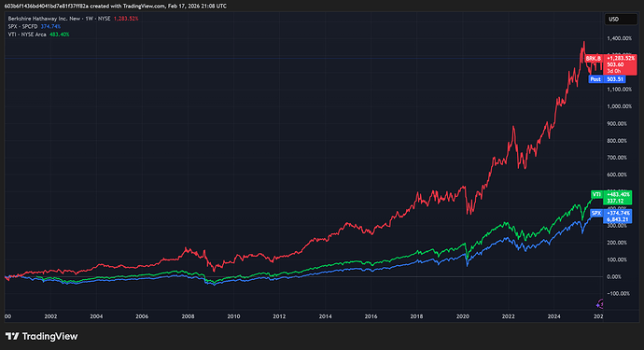Click the 200.00% price axis label

pyautogui.click(x=617, y=243)
